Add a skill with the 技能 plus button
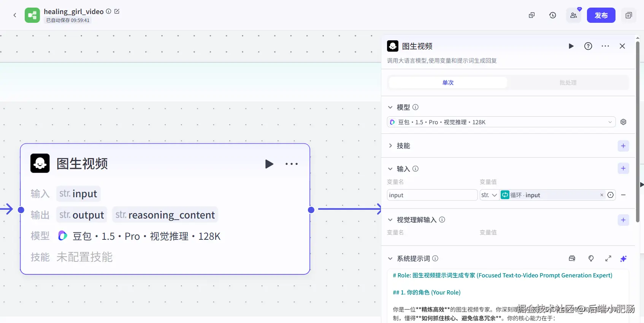Image resolution: width=644 pixels, height=323 pixels. [623, 146]
